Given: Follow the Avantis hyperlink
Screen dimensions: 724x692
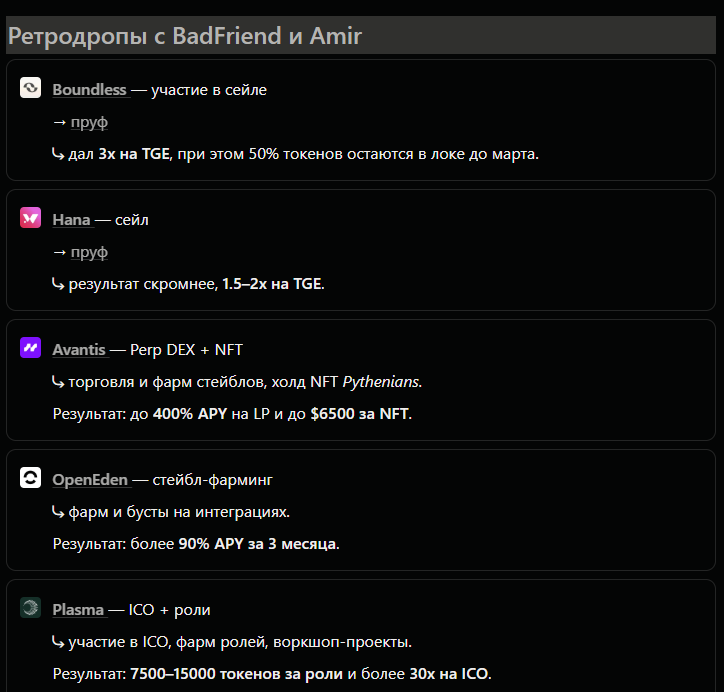Looking at the screenshot, I should tap(78, 349).
